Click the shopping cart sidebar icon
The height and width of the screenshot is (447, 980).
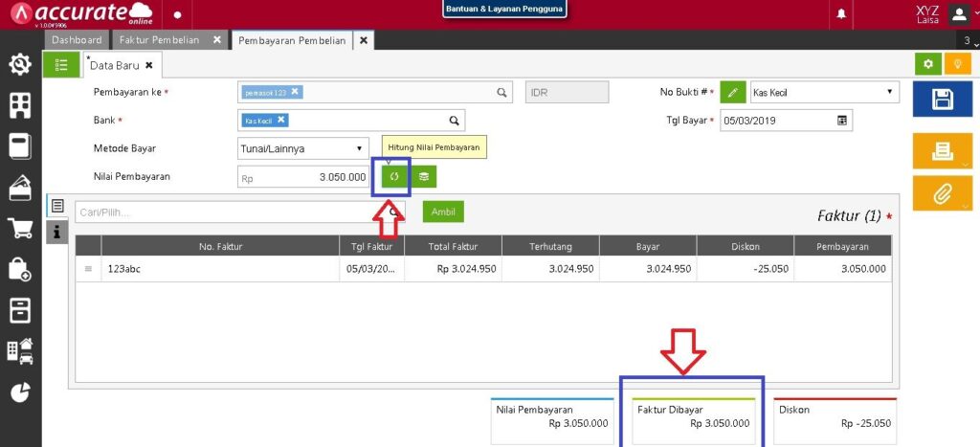point(20,228)
